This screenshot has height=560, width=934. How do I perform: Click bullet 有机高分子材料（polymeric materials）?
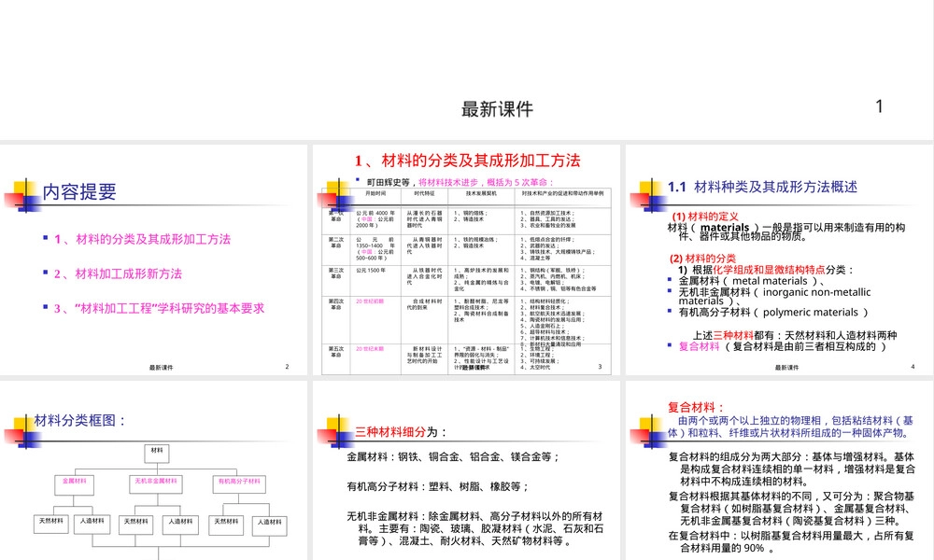coord(773,313)
